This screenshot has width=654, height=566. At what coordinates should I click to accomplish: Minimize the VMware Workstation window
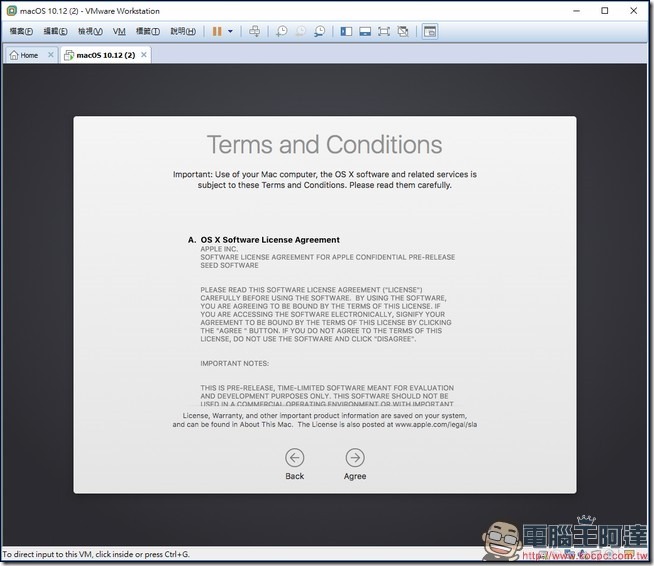(x=576, y=11)
